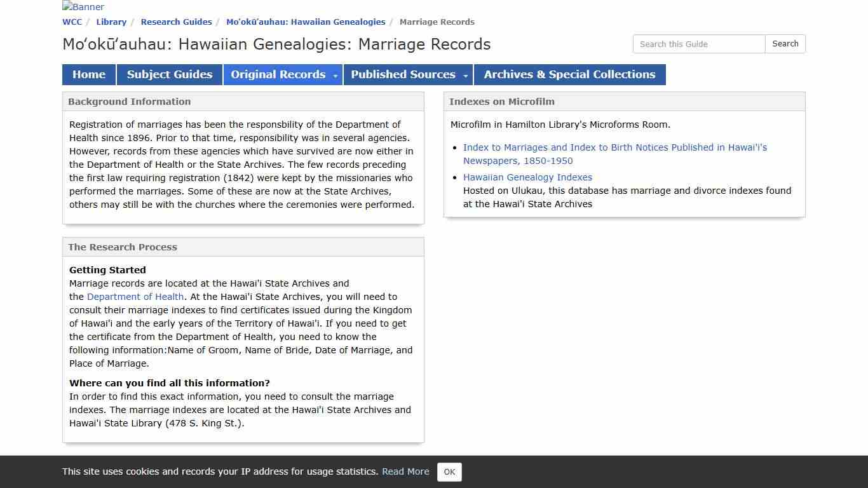Screen dimensions: 868x488
Task: Click Read More in the cookie notice
Action: point(405,471)
